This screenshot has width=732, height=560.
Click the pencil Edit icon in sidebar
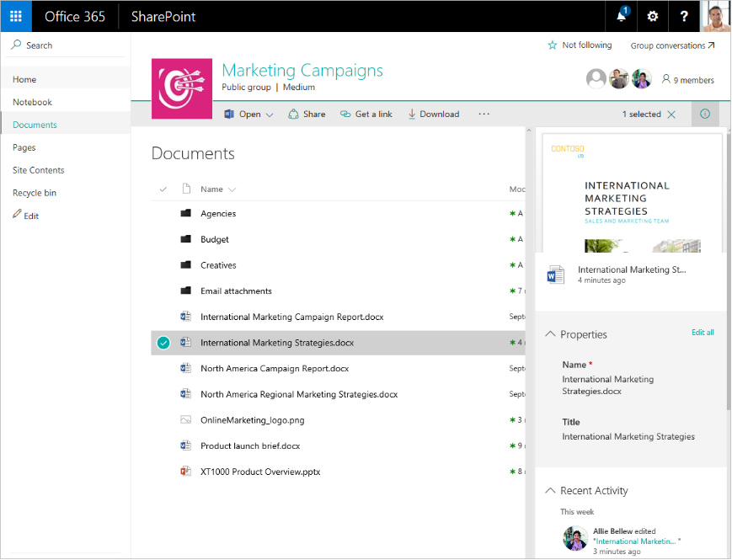tap(17, 214)
